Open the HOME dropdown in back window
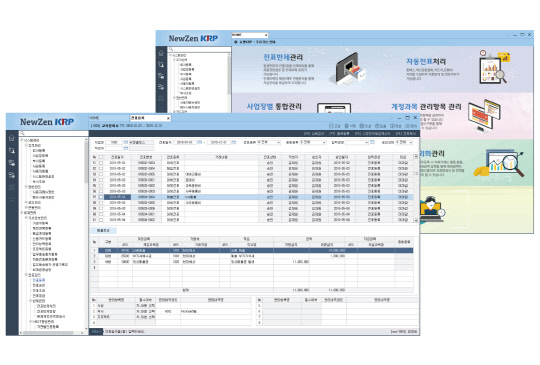The width and height of the screenshot is (540, 365). click(250, 35)
